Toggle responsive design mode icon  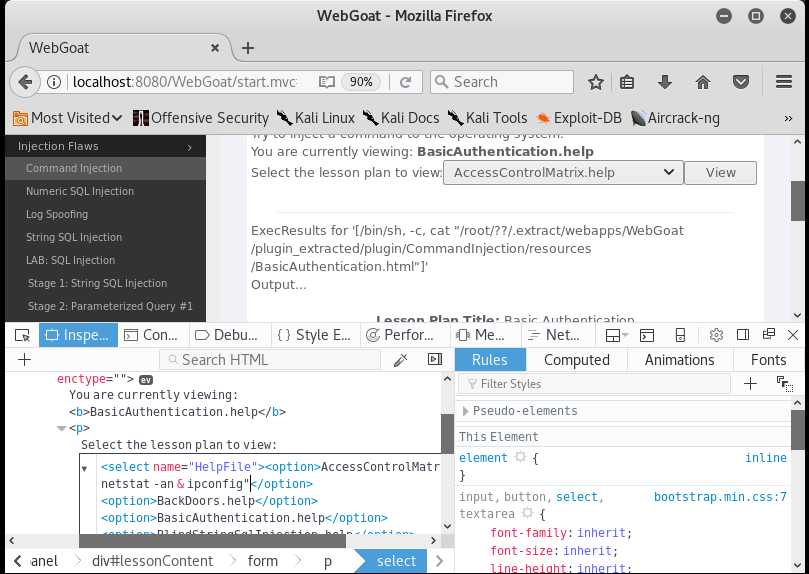[681, 335]
